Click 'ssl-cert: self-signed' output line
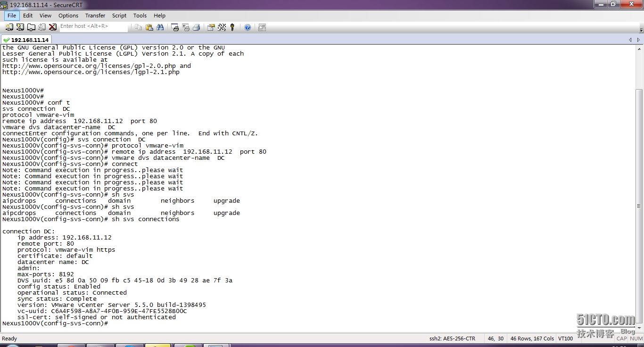The height and width of the screenshot is (347, 644). tap(97, 317)
